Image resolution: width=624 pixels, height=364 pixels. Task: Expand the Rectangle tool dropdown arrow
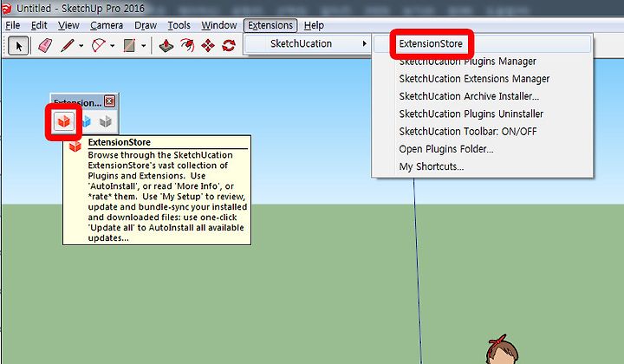143,46
